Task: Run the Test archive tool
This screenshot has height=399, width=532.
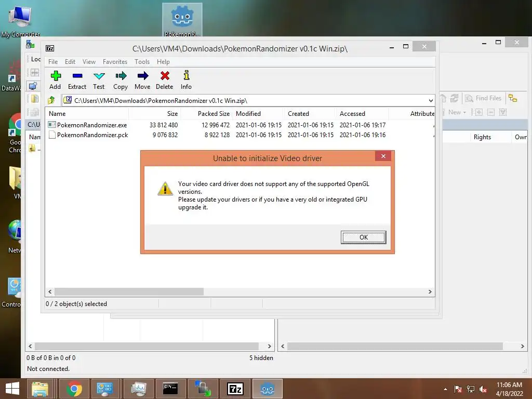Action: click(x=99, y=80)
